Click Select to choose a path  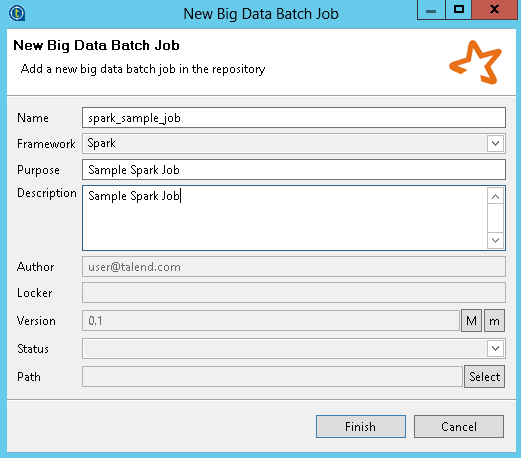(484, 377)
